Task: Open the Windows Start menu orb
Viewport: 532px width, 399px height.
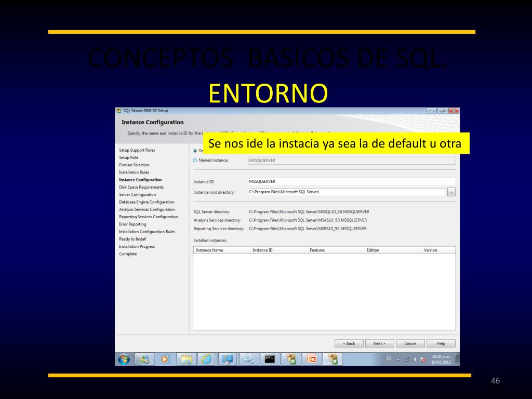Action: pyautogui.click(x=124, y=359)
